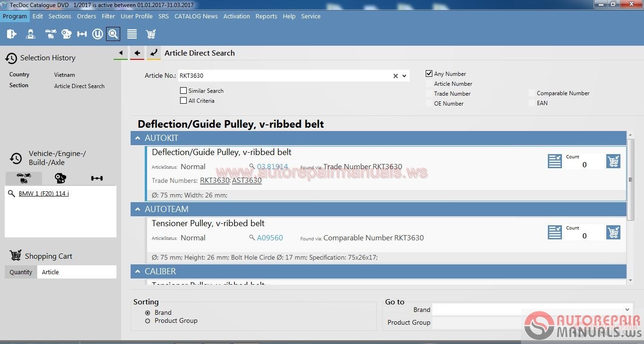Toggle the Comparable Number checkbox

click(532, 93)
